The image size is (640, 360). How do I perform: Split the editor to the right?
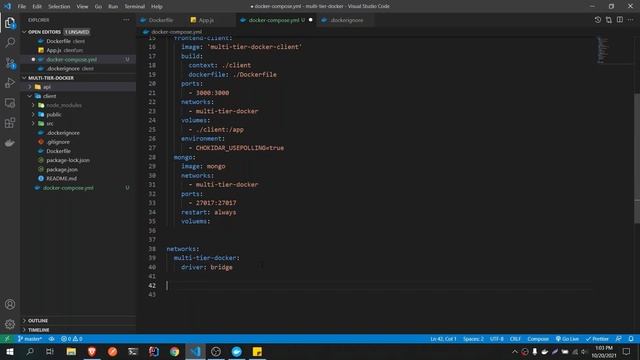tap(620, 20)
